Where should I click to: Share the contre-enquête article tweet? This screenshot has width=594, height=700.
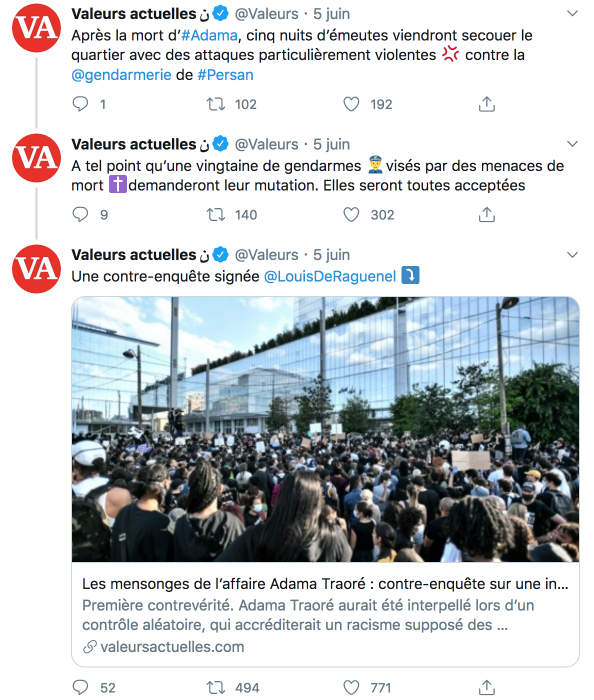pyautogui.click(x=486, y=687)
